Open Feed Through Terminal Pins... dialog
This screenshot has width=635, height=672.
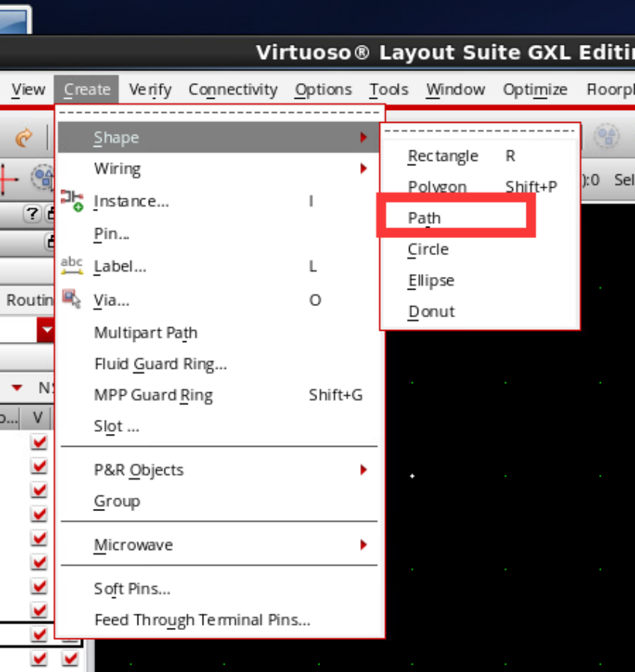click(x=218, y=620)
